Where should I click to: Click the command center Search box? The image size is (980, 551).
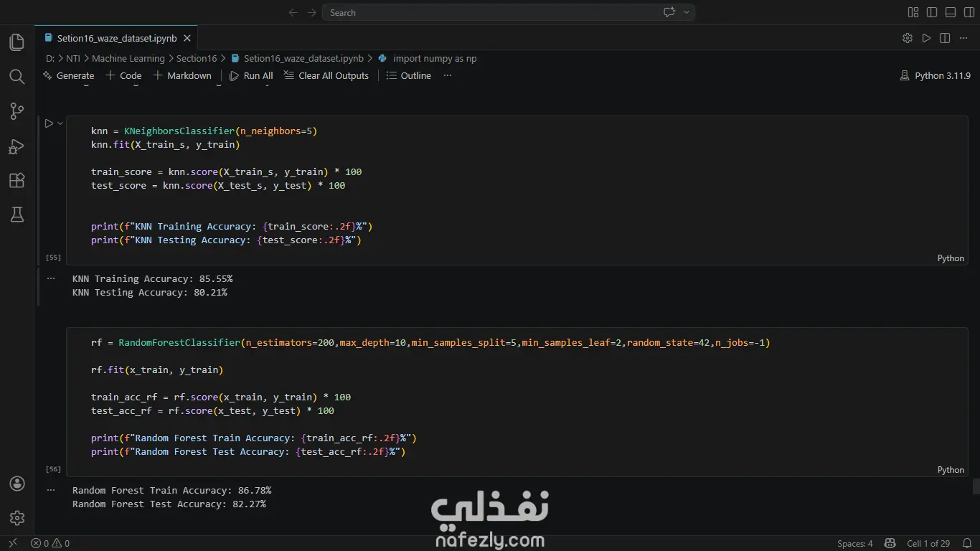(508, 12)
